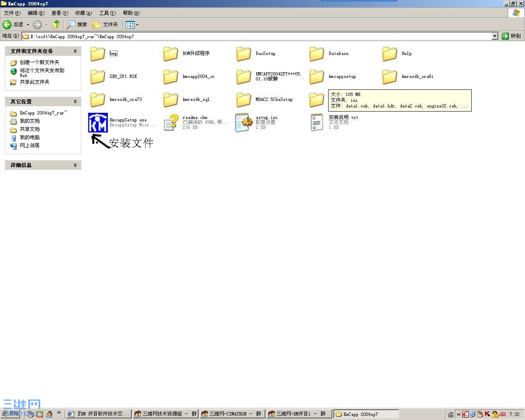
Task: Click the network connections tray icon
Action: point(472,414)
